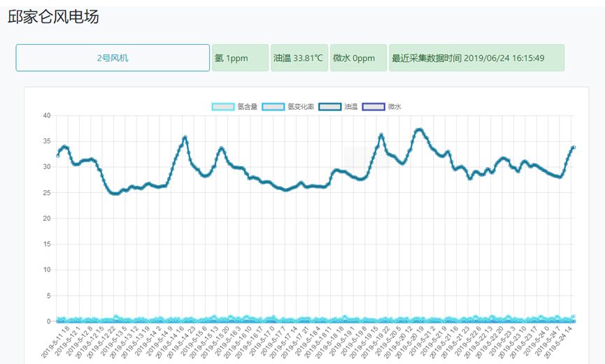This screenshot has height=364, width=605.
Task: Click the 2019-5-24 14 x-axis label
Action: [x=560, y=341]
